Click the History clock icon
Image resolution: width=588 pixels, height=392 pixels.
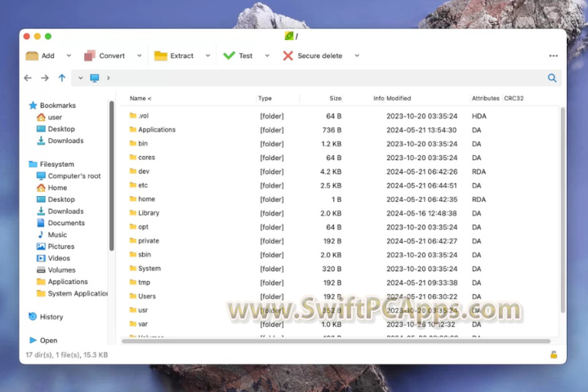33,317
